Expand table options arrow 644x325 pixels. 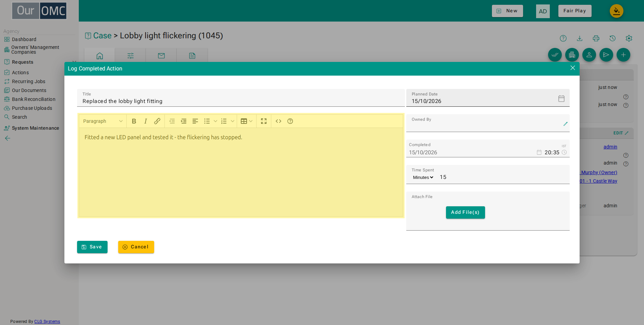point(251,121)
